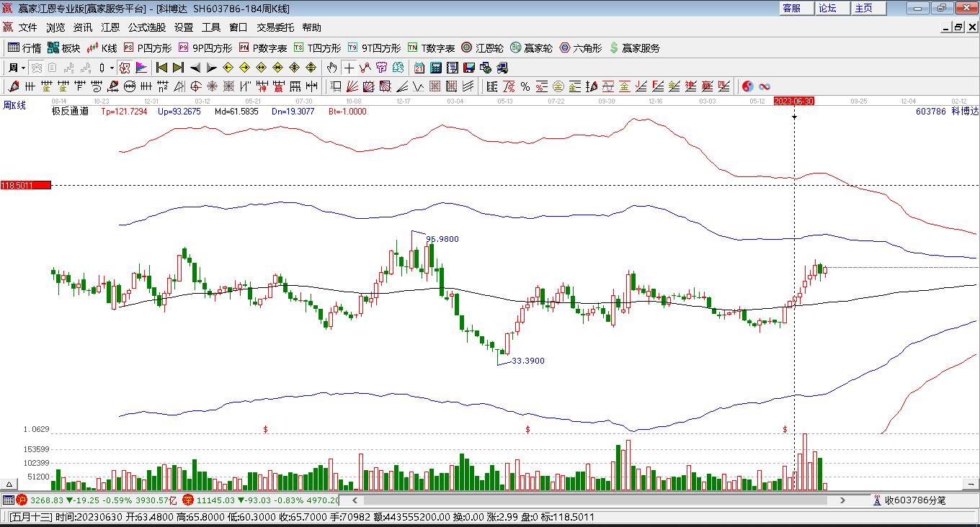Click the 118.5011 price level marker

click(26, 185)
